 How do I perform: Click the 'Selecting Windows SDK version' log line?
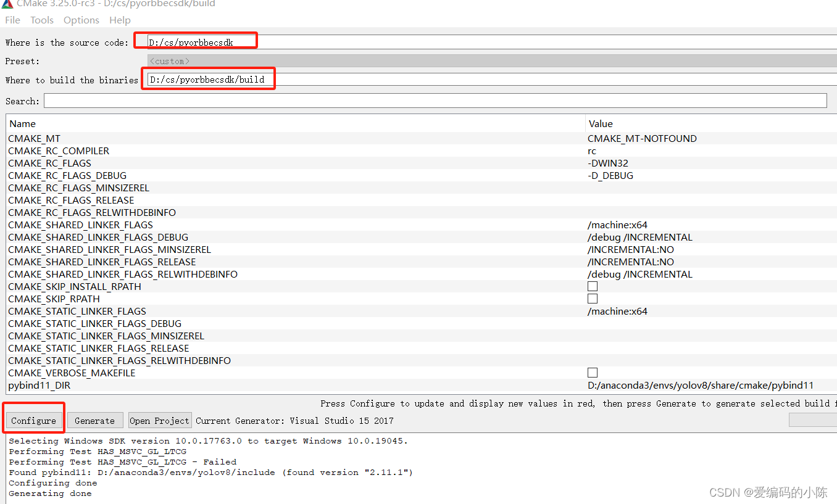point(208,440)
